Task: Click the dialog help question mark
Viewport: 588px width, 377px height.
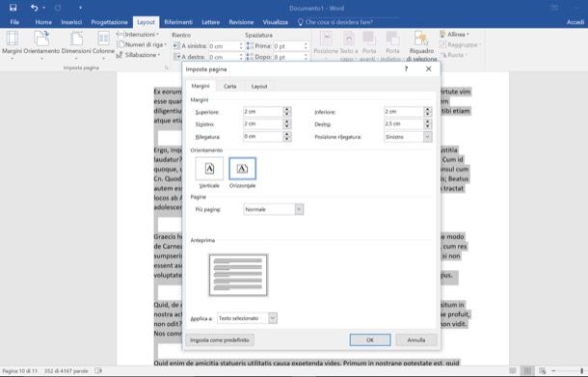Action: pos(406,68)
